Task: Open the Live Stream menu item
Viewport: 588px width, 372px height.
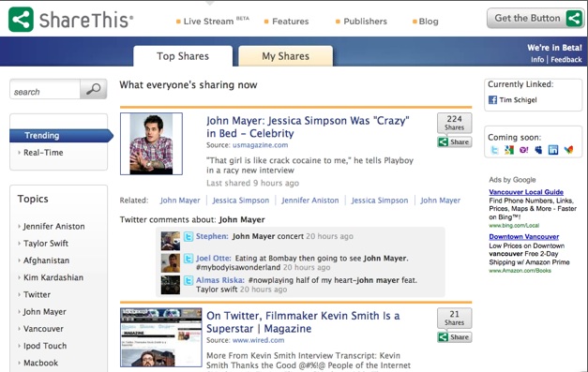Action: [x=213, y=22]
